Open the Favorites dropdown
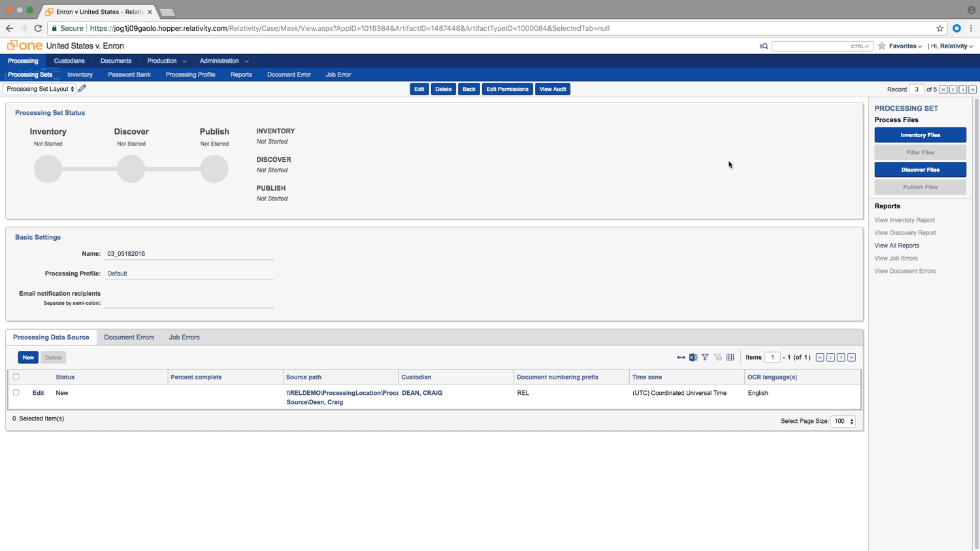The width and height of the screenshot is (980, 551). pyautogui.click(x=906, y=46)
